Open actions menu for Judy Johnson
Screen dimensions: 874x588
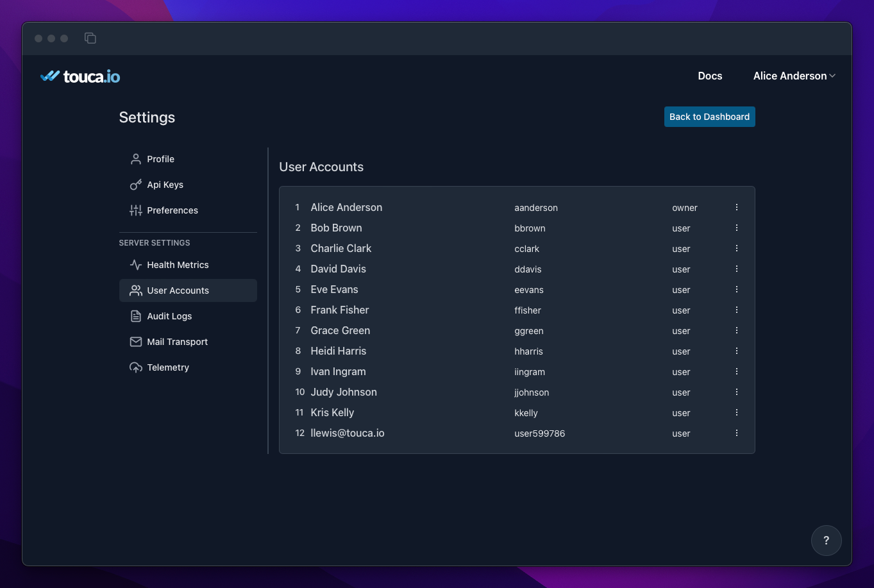[737, 392]
